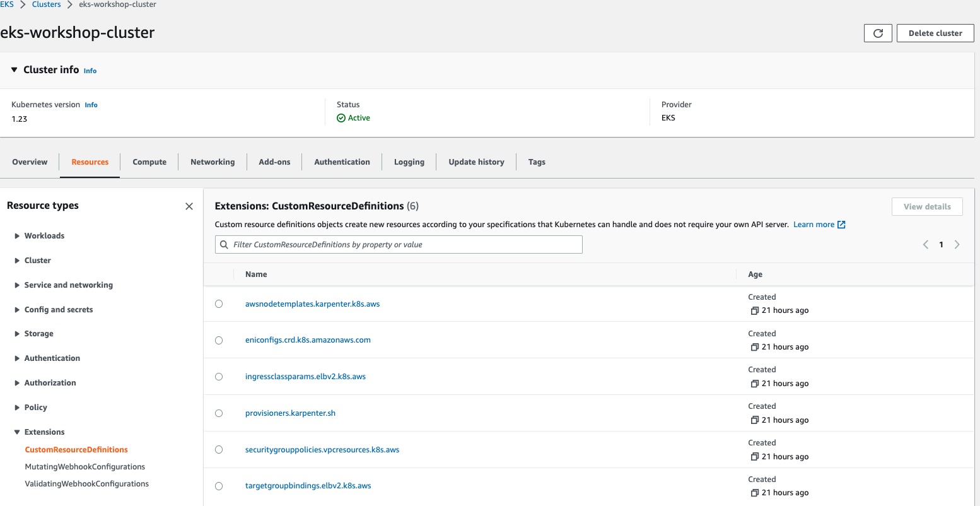Viewport: 980px width, 506px height.
Task: Go to next page arrow in pagination
Action: [x=957, y=245]
